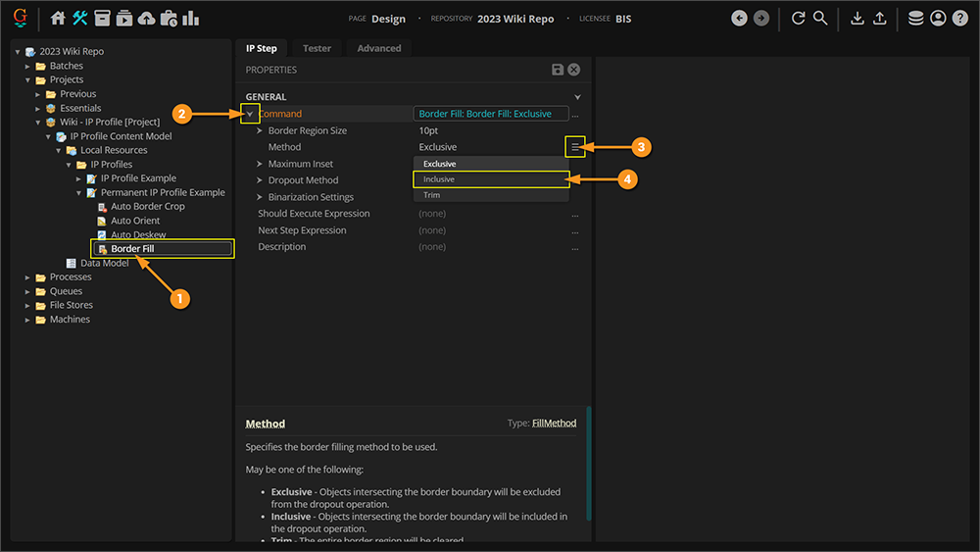
Task: Switch to the Tester tab
Action: click(x=317, y=48)
